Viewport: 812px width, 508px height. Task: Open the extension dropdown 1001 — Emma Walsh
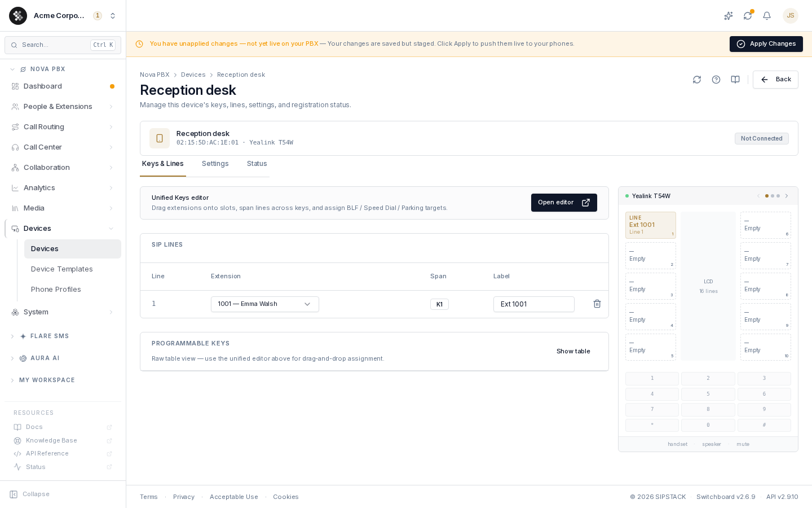265,304
